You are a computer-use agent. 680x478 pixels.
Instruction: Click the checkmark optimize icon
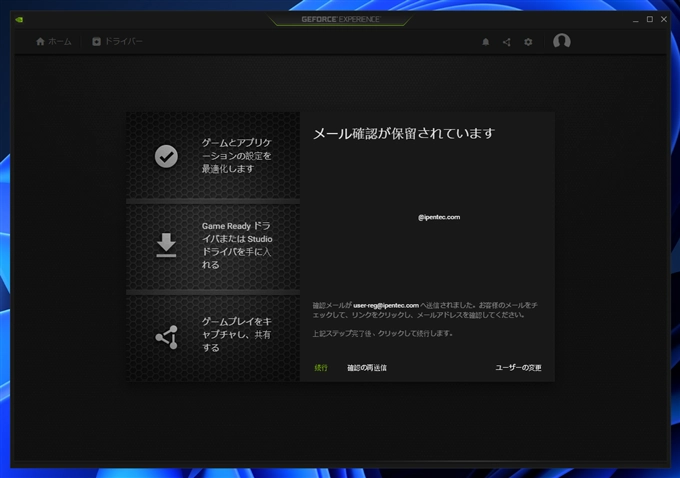tap(166, 156)
